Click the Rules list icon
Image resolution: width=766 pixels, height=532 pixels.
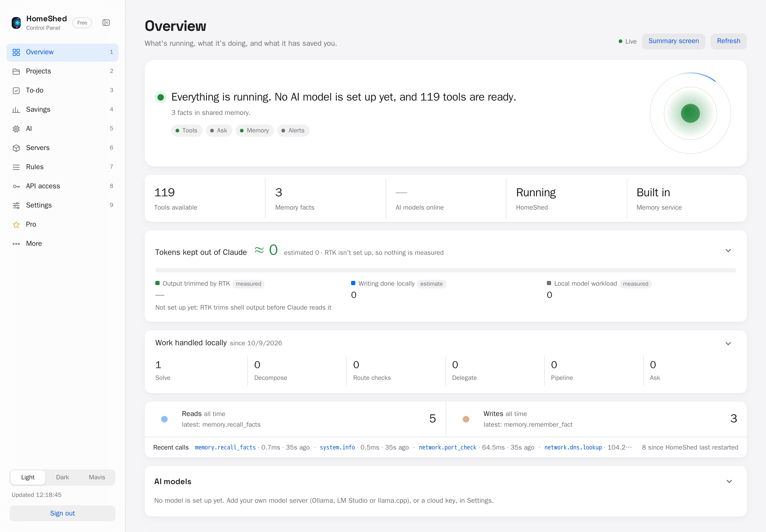pos(16,167)
